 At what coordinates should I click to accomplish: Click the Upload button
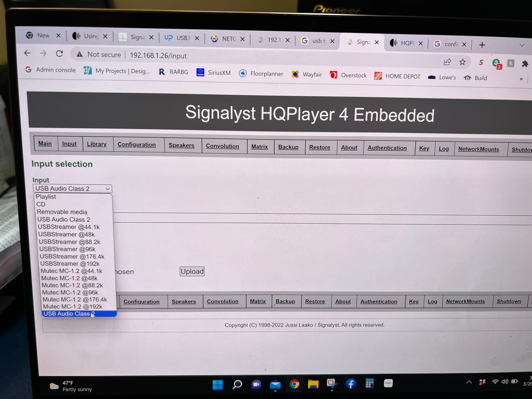[192, 271]
